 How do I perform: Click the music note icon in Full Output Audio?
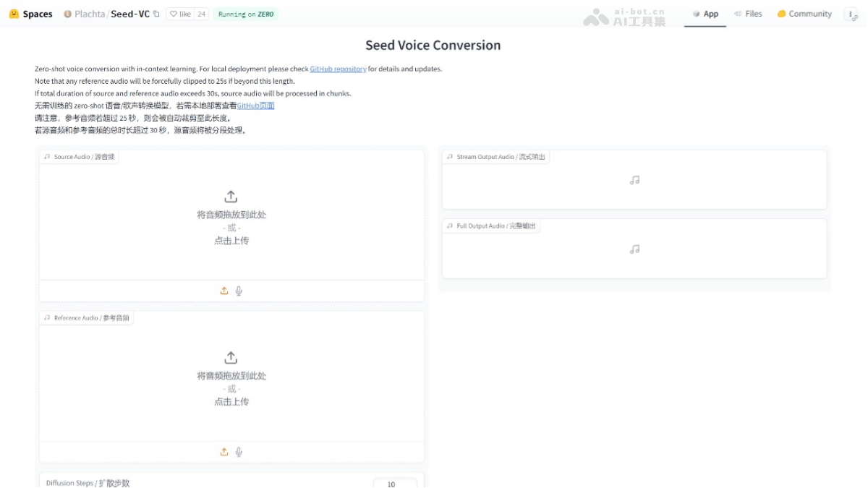point(634,248)
